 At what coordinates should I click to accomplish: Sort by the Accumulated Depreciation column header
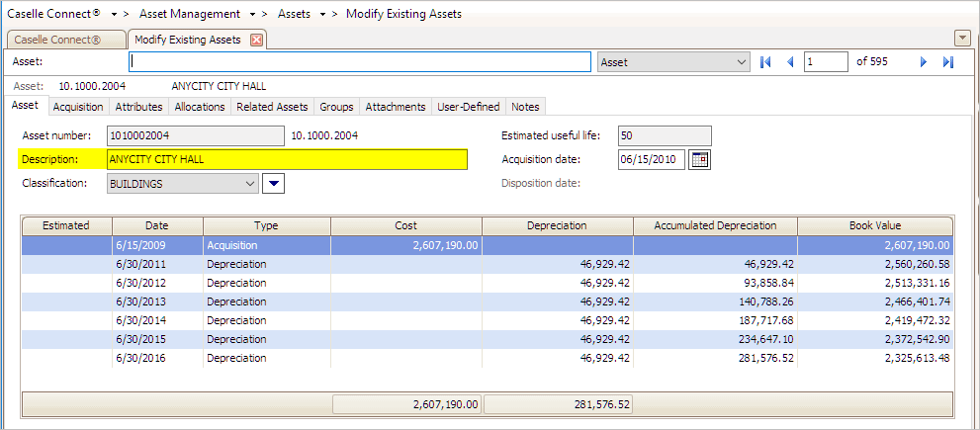[715, 225]
